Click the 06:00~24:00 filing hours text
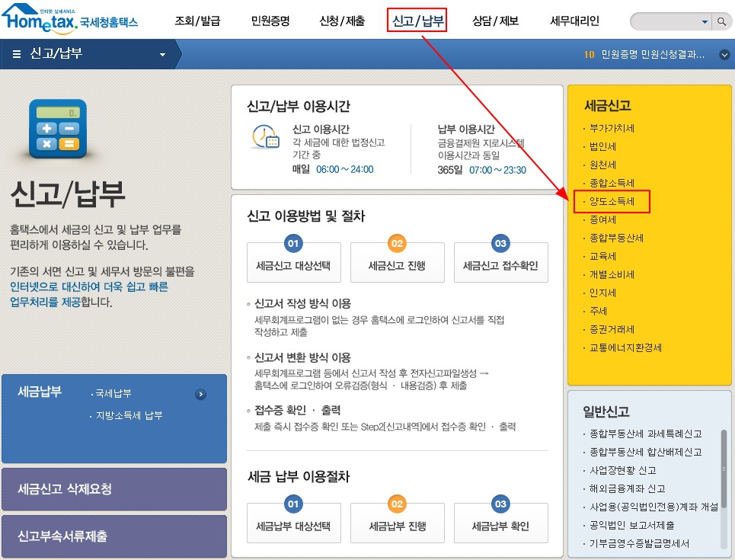This screenshot has height=560, width=735. coord(344,169)
